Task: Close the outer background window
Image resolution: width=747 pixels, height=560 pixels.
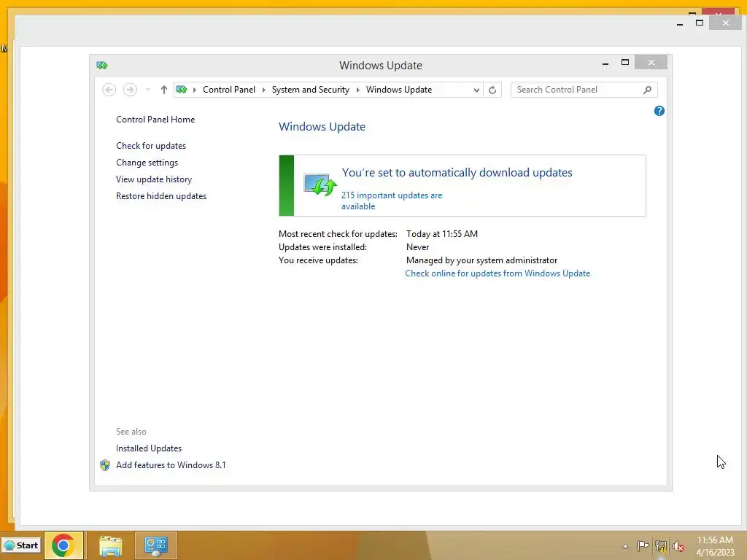Action: (725, 23)
